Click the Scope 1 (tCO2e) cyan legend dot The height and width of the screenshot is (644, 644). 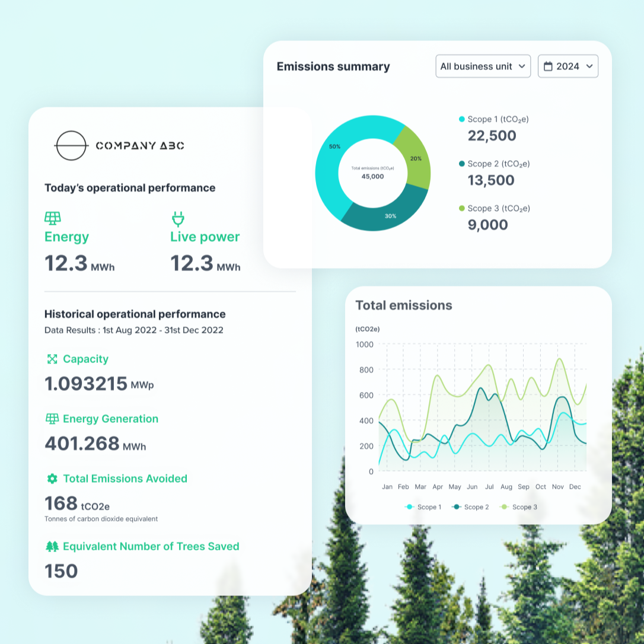461,119
